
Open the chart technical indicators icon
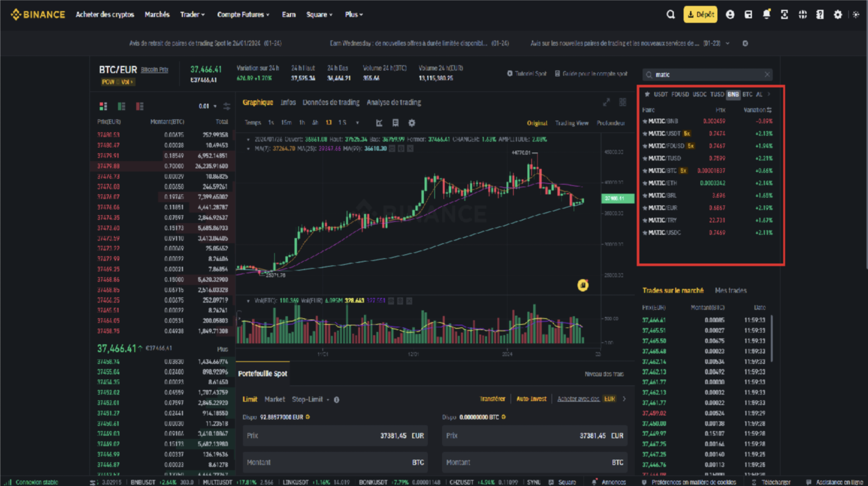click(379, 123)
